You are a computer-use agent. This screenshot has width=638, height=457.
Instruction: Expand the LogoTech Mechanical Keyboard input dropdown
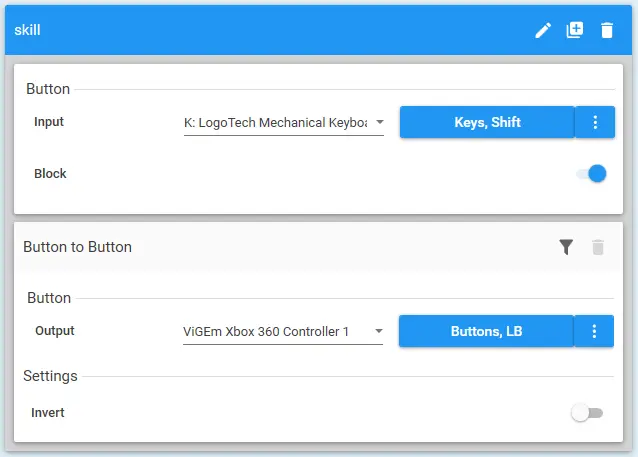coord(283,123)
